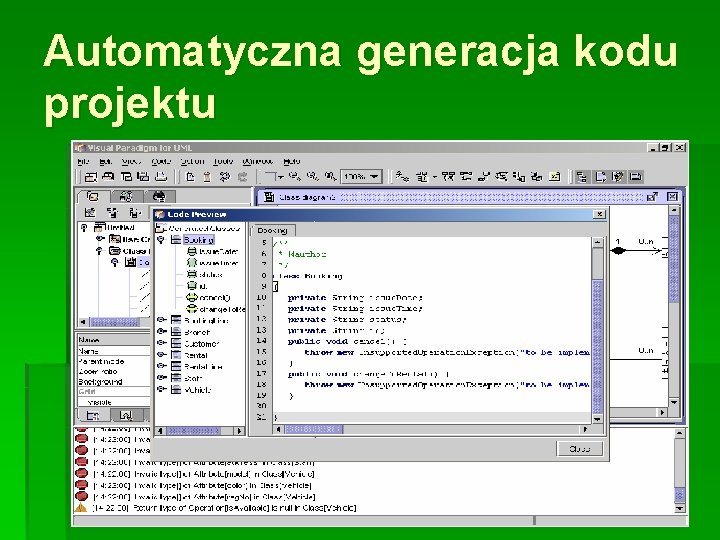Image resolution: width=720 pixels, height=540 pixels.
Task: Expand the Vehicle class node
Action: pos(161,389)
